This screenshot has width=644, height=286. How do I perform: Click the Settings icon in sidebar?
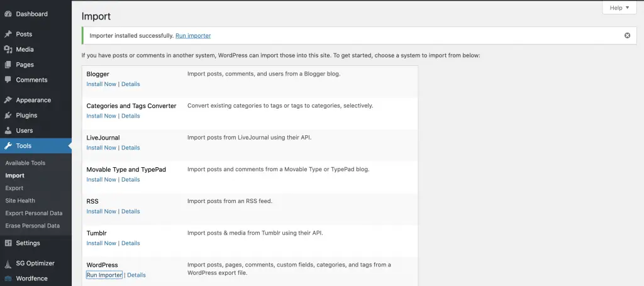click(8, 243)
